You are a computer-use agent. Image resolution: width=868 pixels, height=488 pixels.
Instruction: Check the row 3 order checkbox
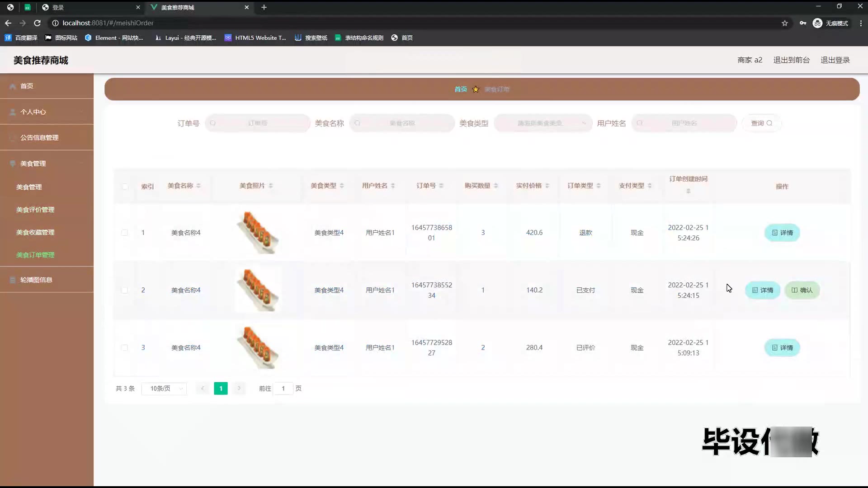[125, 347]
